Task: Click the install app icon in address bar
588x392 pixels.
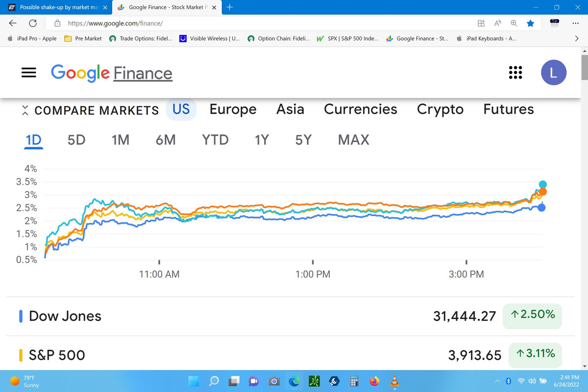Action: pyautogui.click(x=481, y=23)
